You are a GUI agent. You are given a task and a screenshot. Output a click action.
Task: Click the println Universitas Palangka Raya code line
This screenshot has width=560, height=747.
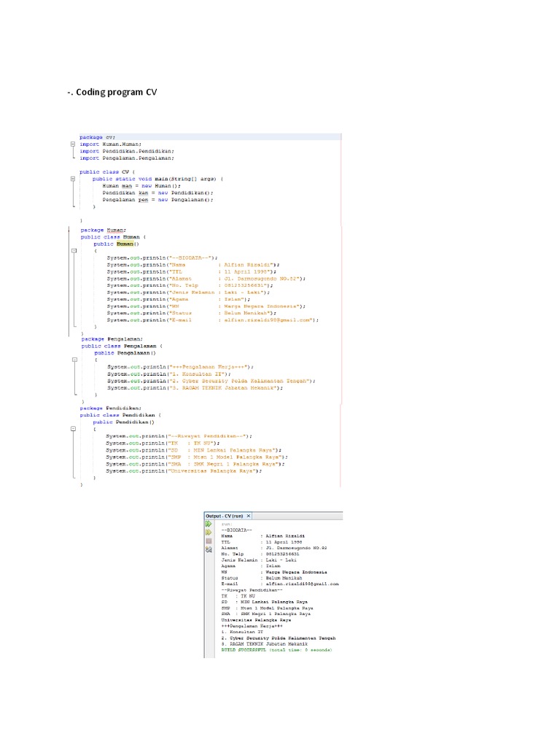tap(184, 471)
